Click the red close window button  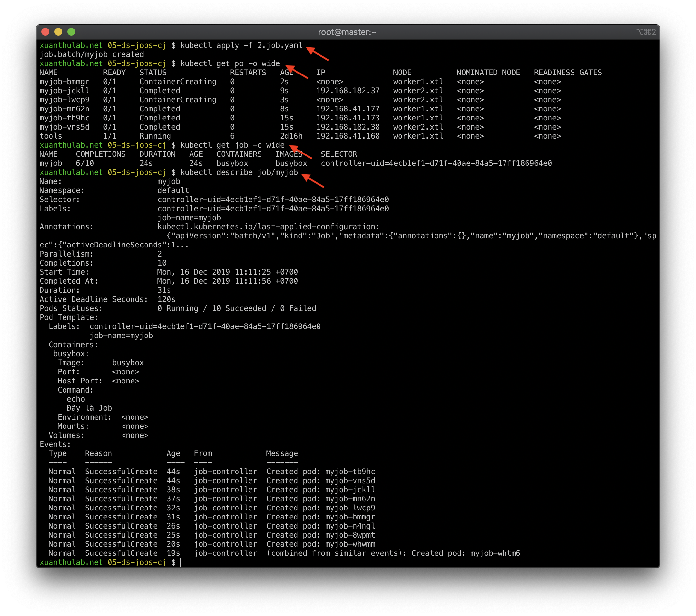45,32
